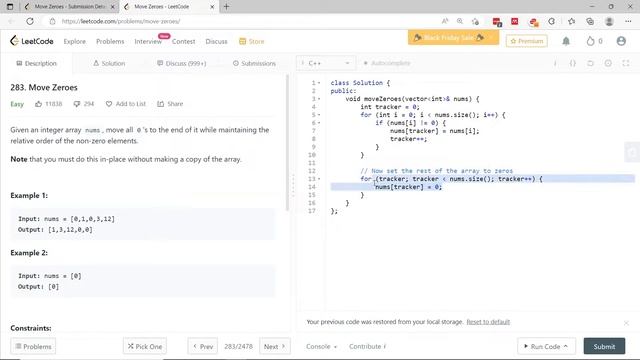The width and height of the screenshot is (640, 360).
Task: Go to the Prev problem
Action: point(202,346)
